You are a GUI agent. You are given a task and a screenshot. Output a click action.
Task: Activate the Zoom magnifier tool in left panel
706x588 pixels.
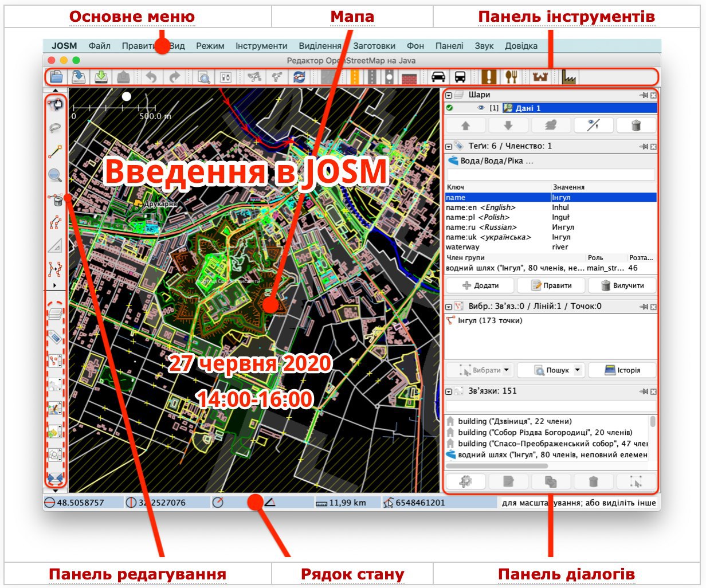(55, 175)
